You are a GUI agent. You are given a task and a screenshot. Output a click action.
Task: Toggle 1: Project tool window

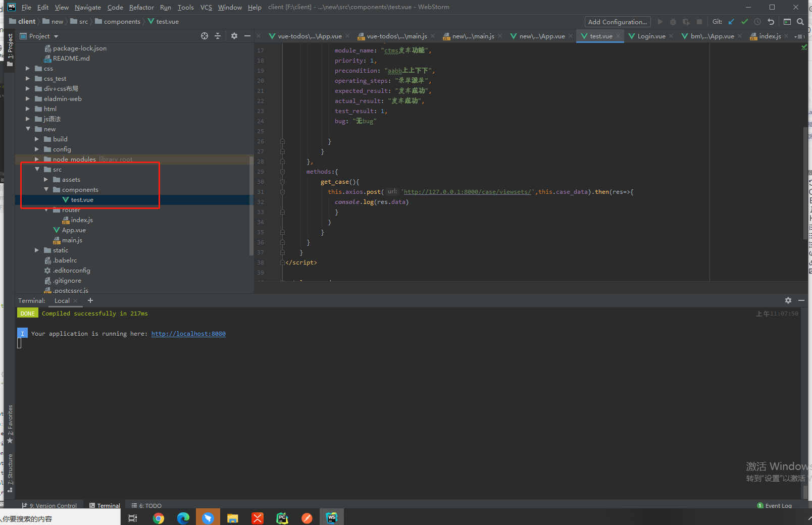coord(10,49)
